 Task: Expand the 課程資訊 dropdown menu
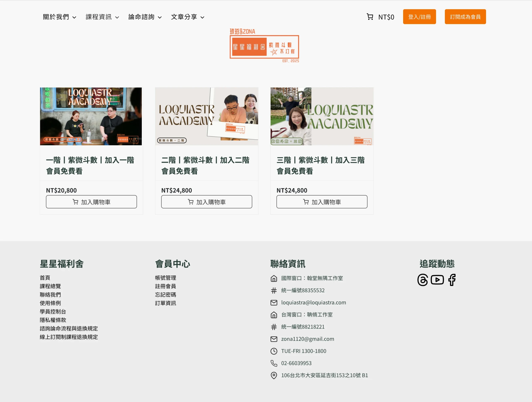[x=102, y=17]
